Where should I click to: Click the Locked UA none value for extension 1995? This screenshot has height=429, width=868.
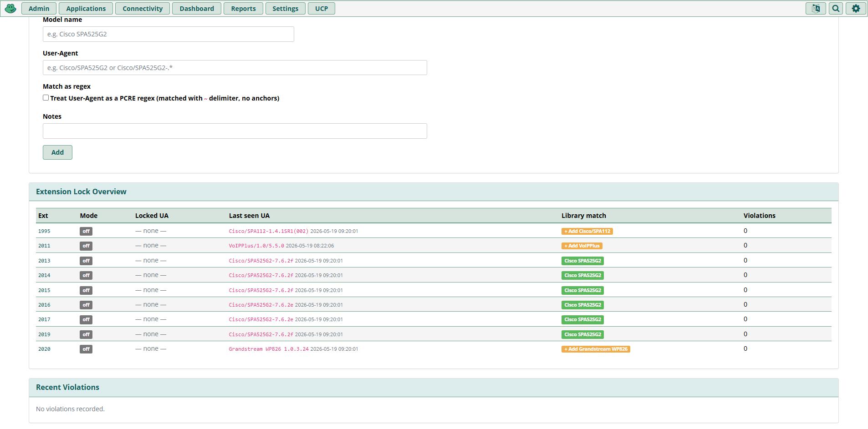151,231
